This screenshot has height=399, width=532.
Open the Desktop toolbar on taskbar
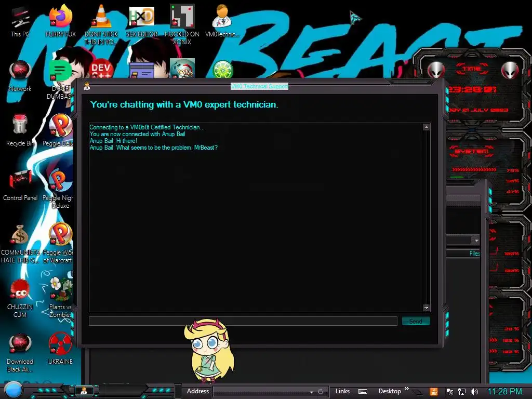[390, 391]
